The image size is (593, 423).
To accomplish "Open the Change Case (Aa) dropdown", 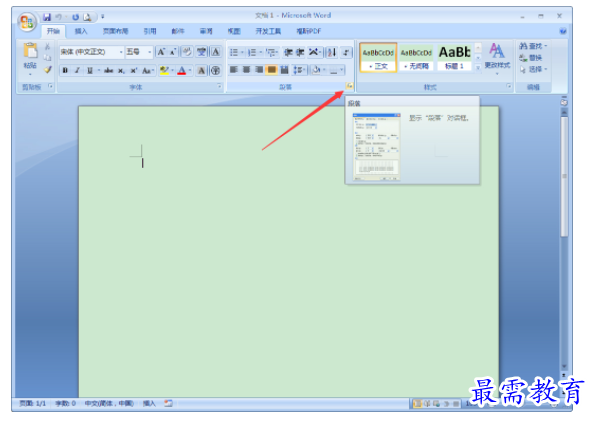I will coord(147,70).
